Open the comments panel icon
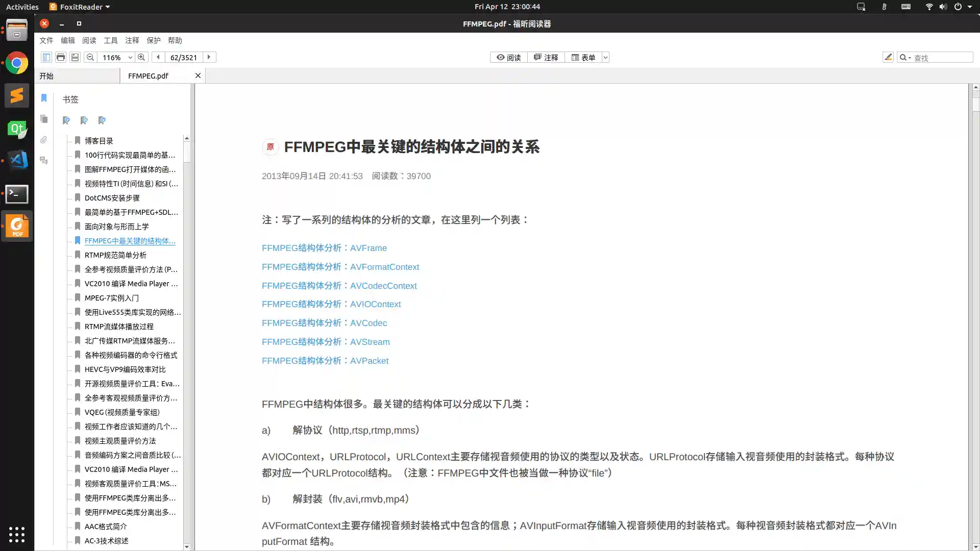This screenshot has width=980, height=551. (x=44, y=161)
